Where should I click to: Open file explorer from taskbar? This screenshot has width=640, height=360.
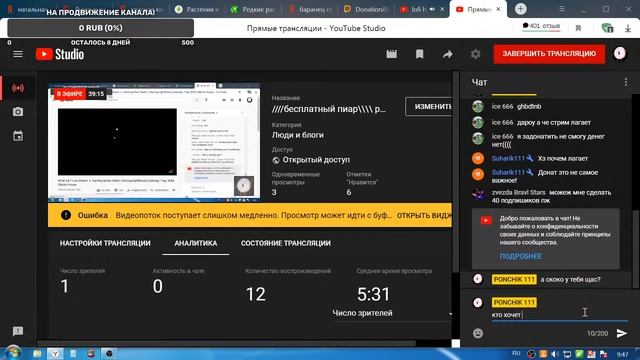37,353
